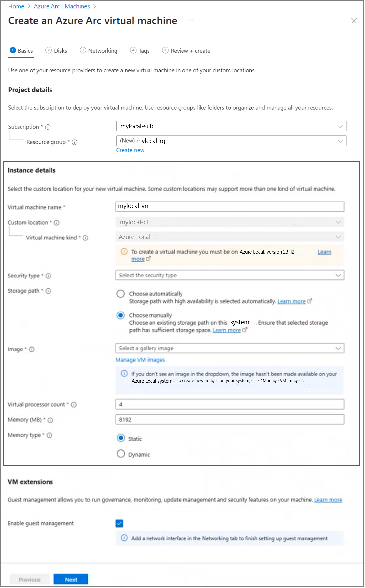365x588 pixels.
Task: Open the Select a gallery image dropdown
Action: coord(229,348)
